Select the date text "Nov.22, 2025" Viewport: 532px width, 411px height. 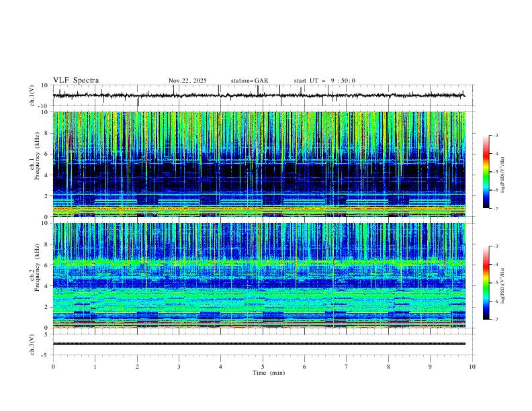pos(187,81)
